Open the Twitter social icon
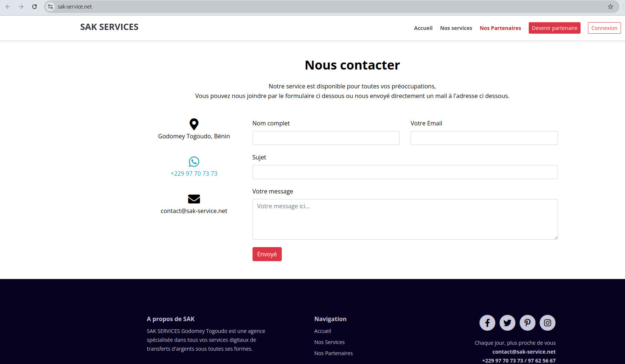 point(507,323)
